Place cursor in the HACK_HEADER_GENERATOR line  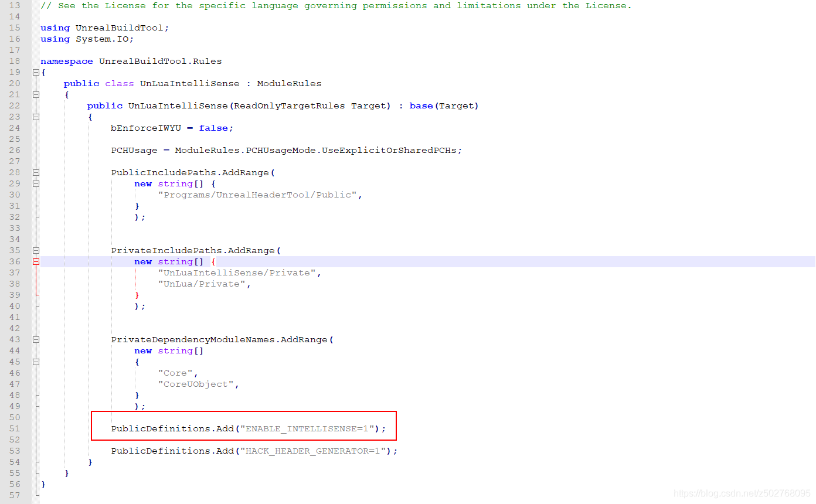(x=246, y=451)
